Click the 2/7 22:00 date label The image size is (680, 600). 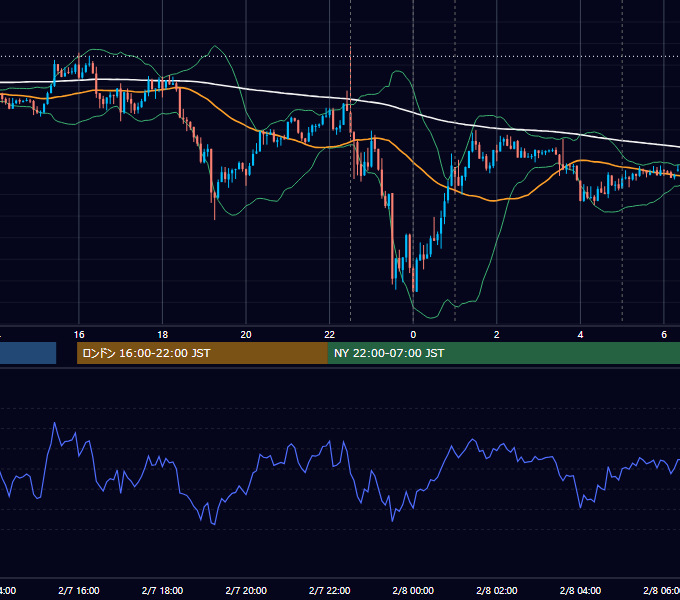coord(330,590)
